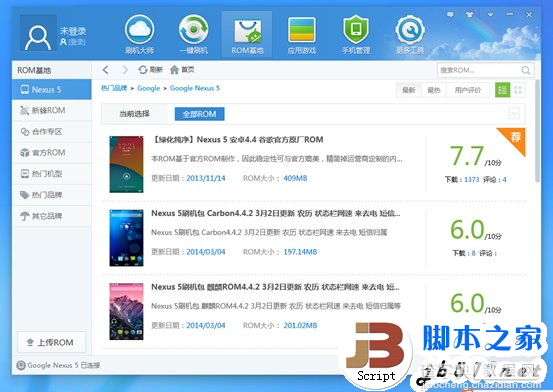553x392 pixels.
Task: Sort by 最热 hottest tab
Action: pyautogui.click(x=434, y=90)
